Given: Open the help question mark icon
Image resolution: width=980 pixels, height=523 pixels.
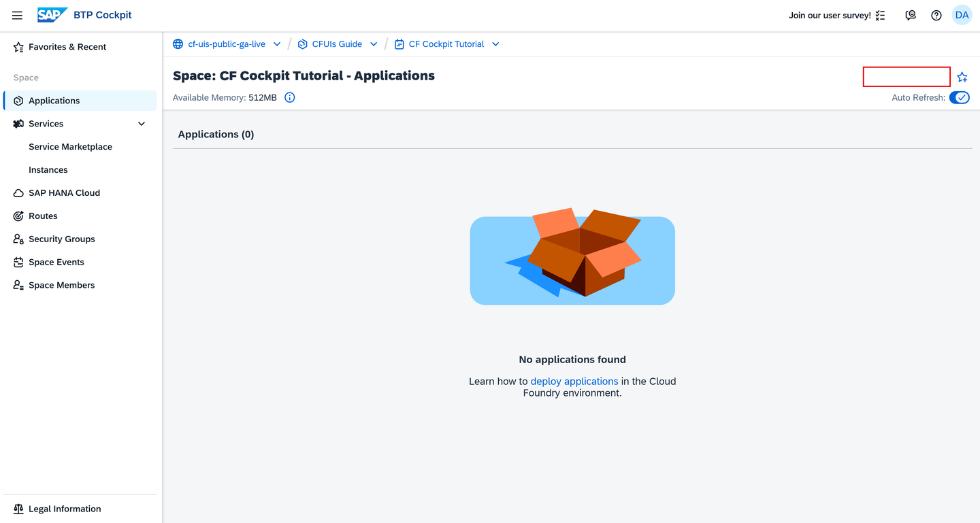Looking at the screenshot, I should 936,15.
